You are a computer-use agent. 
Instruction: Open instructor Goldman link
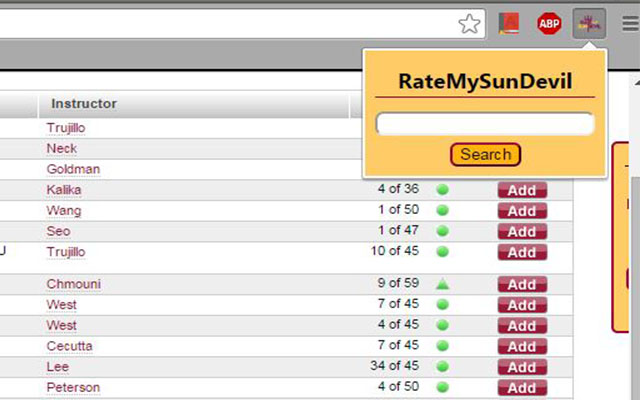point(73,169)
